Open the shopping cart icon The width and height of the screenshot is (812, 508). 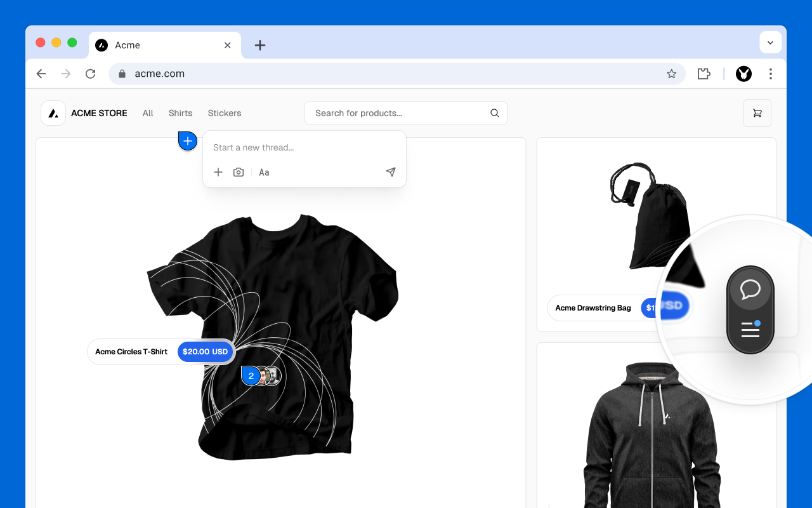[x=757, y=113]
